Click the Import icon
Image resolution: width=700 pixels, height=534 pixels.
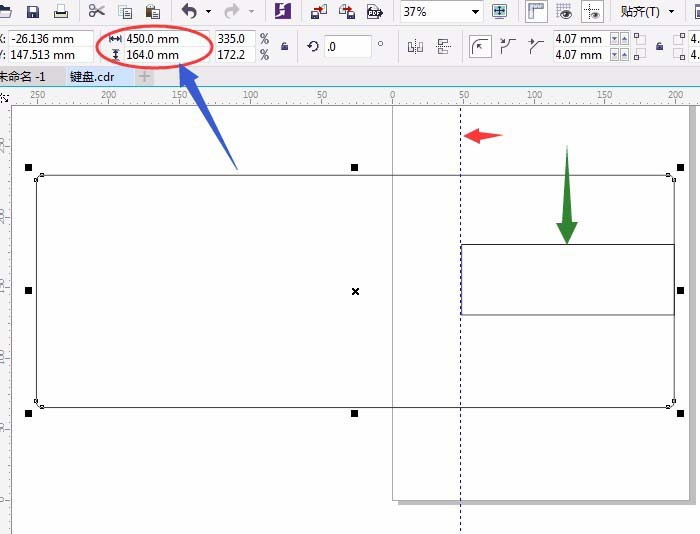[x=319, y=12]
